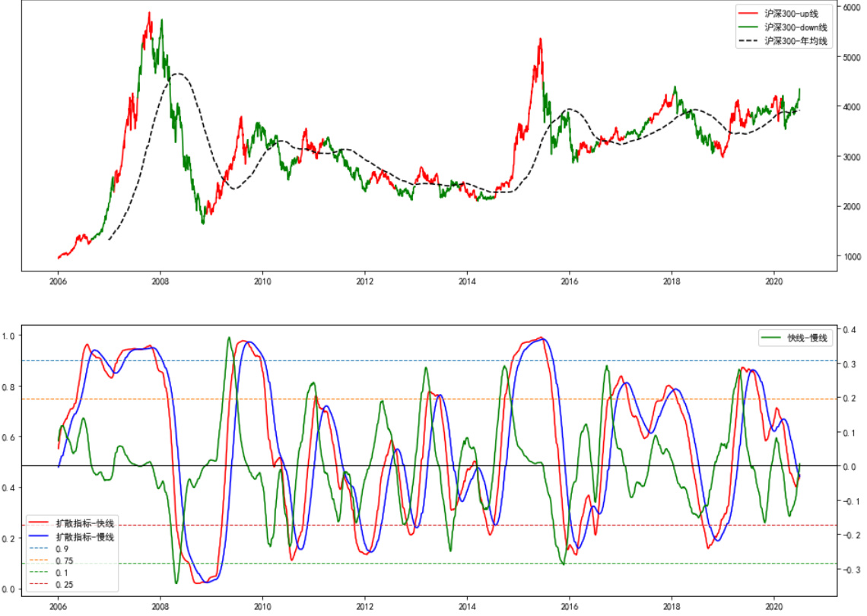The image size is (867, 616).
Task: Select the 扩散指标-快线 legend label
Action: coord(84,523)
